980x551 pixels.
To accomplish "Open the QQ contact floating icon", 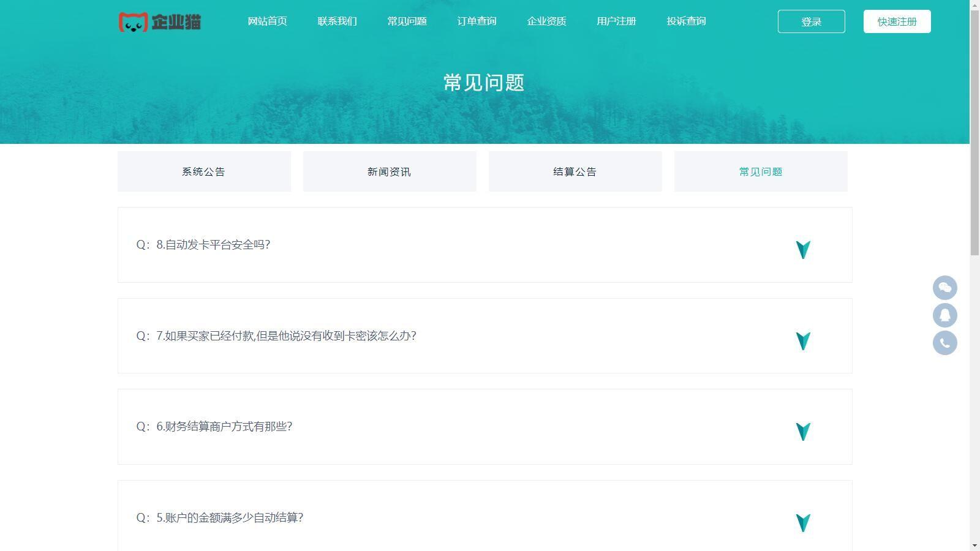I will coord(944,315).
